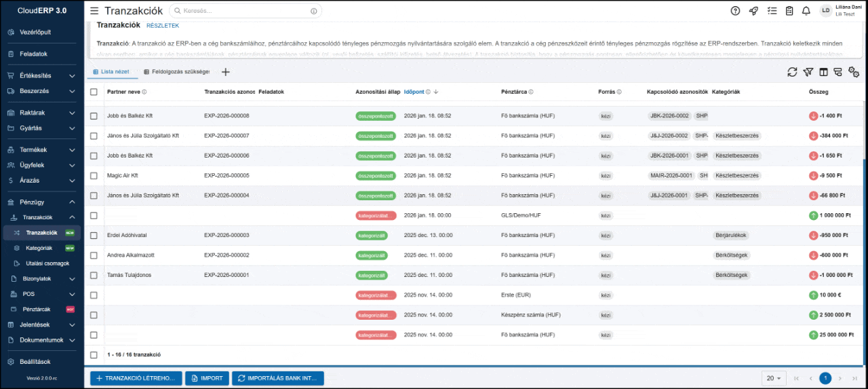Screen dimensions: 868x389
Task: Check the EXP-2026-000008 row
Action: (94, 116)
